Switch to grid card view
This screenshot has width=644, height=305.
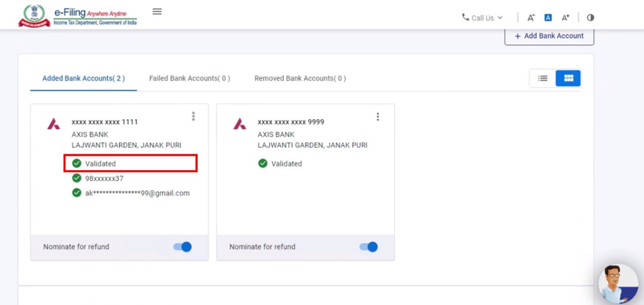coord(568,79)
